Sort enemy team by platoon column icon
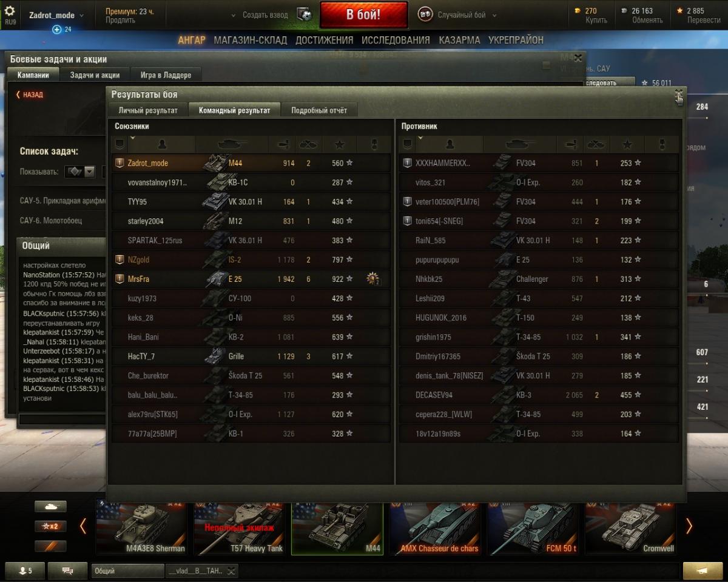The width and height of the screenshot is (728, 582). (x=408, y=144)
